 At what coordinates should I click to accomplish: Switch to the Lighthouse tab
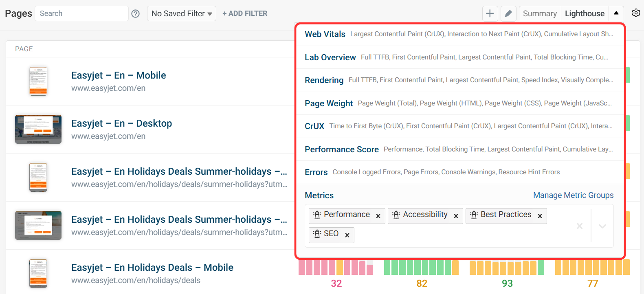pos(585,13)
